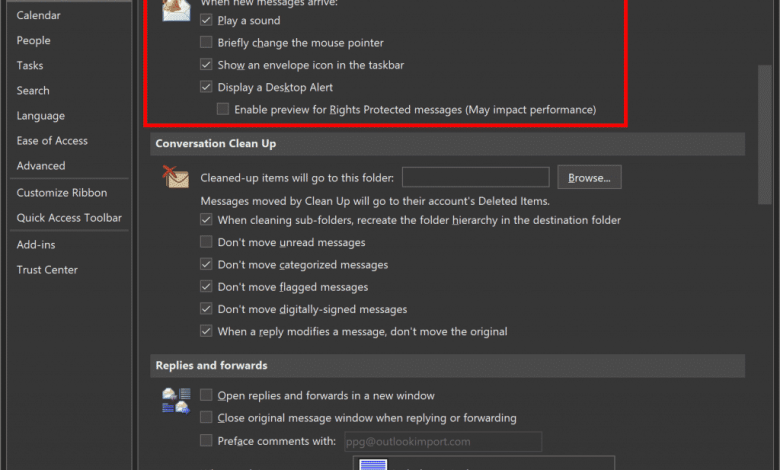Click the options pane vertical scrollbar
The image size is (780, 470).
(765, 134)
